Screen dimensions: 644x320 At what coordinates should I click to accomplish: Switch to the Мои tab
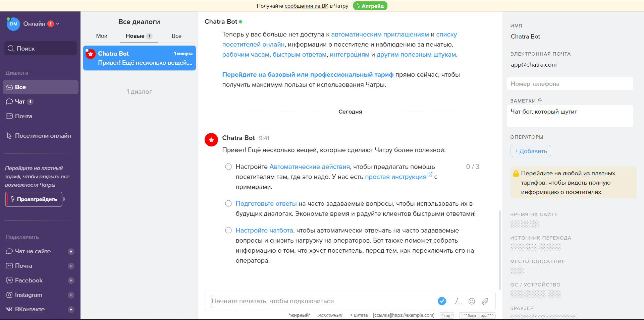pyautogui.click(x=102, y=36)
